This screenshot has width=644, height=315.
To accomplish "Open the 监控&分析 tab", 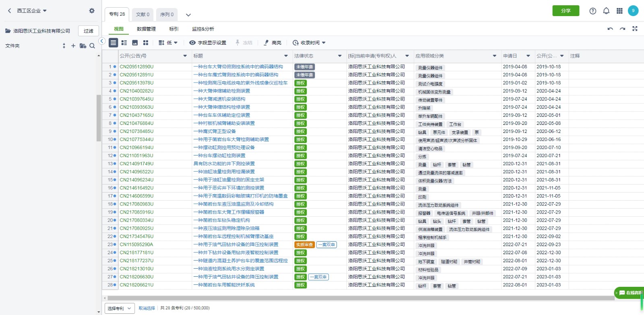I will pyautogui.click(x=203, y=29).
